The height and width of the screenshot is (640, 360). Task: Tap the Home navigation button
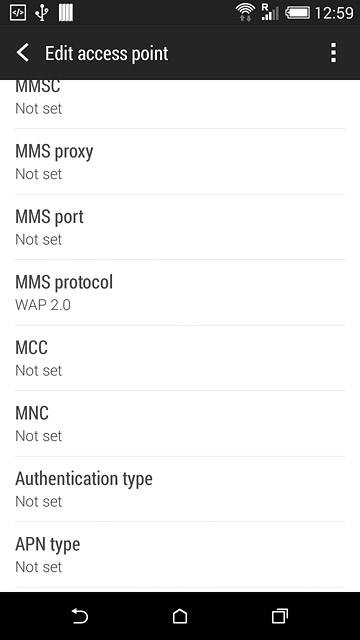coord(180,616)
